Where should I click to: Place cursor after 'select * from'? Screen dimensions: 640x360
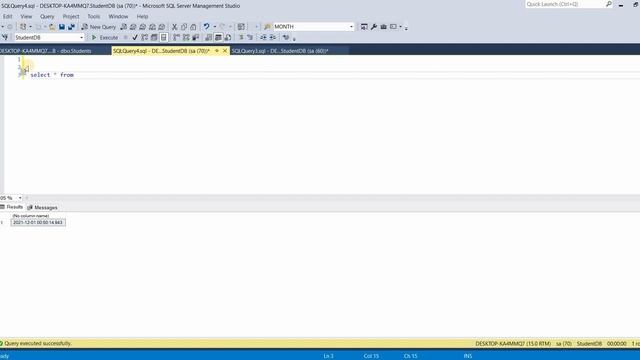(x=74, y=75)
